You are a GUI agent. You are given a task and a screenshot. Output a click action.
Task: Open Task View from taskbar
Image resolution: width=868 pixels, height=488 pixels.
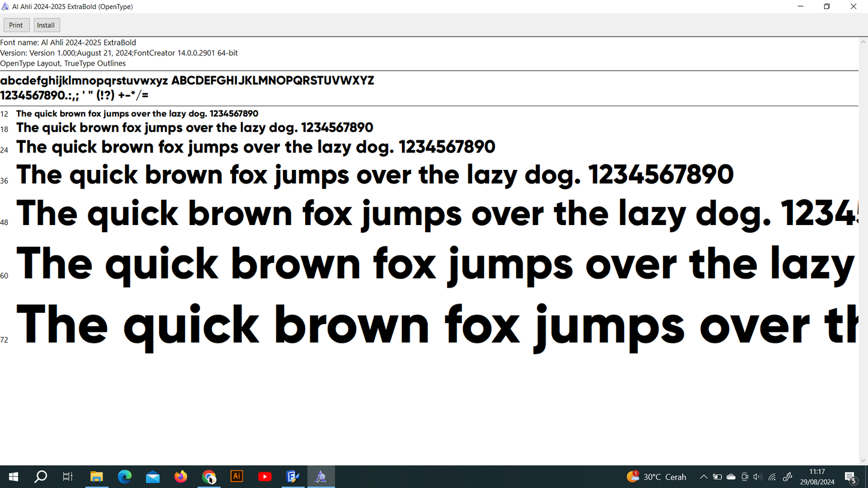[x=68, y=477]
